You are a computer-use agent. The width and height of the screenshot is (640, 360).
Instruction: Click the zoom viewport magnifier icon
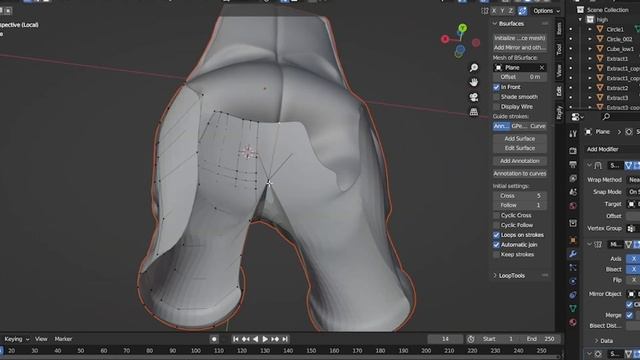[473, 67]
